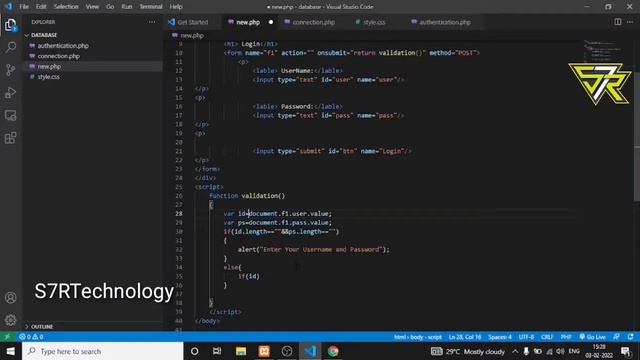Click the Windows Start button
This screenshot has height=360, width=640.
(x=11, y=351)
